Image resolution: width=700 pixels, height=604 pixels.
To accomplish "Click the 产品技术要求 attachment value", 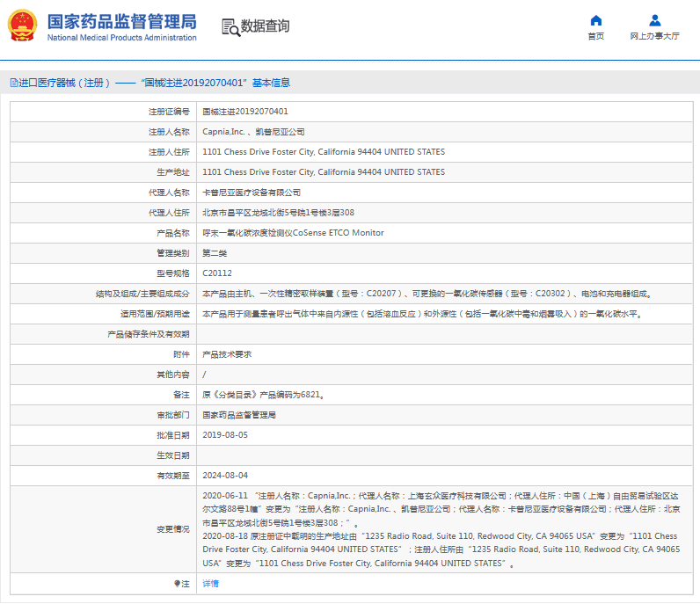I will (x=227, y=353).
